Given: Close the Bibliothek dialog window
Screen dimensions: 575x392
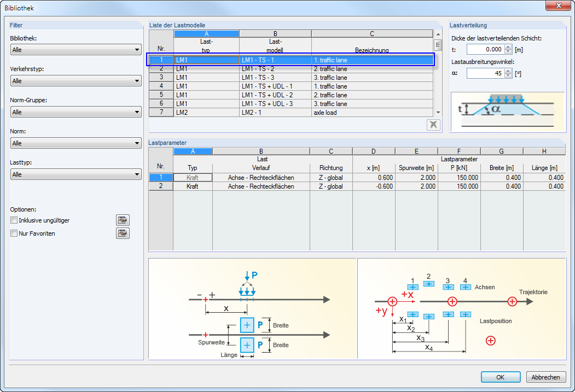Looking at the screenshot, I should point(558,5).
